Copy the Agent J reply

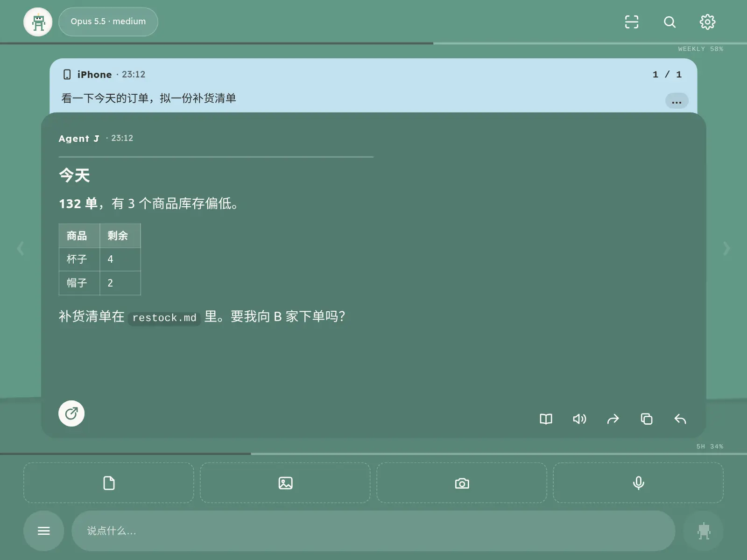point(647,419)
